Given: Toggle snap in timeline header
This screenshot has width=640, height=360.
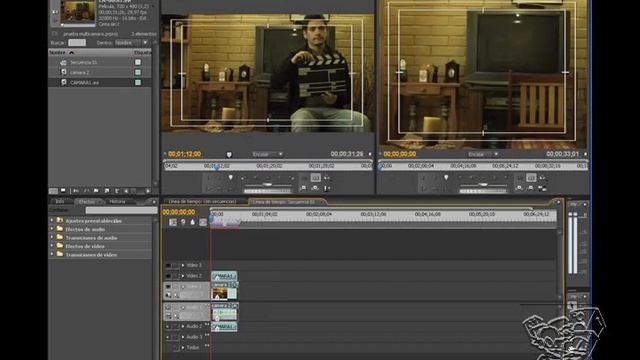Looking at the screenshot, I should pyautogui.click(x=173, y=222).
